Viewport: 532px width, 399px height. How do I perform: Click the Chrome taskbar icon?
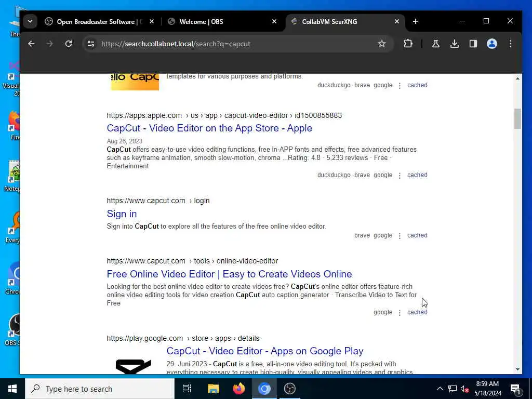[x=264, y=389]
